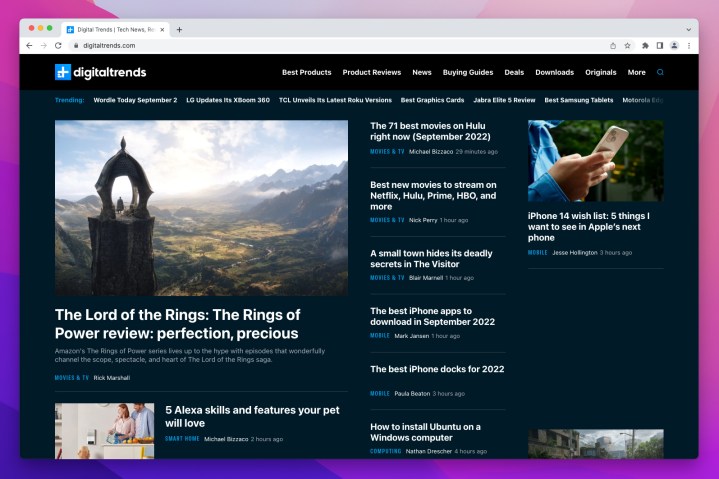Open the site search magnifier icon
The image size is (719, 479).
point(660,72)
